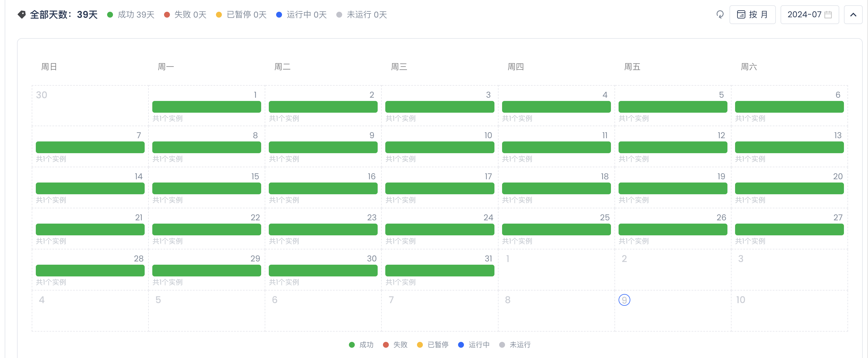This screenshot has width=868, height=358.
Task: Toggle 运行中 in the bottom legend
Action: click(x=474, y=345)
